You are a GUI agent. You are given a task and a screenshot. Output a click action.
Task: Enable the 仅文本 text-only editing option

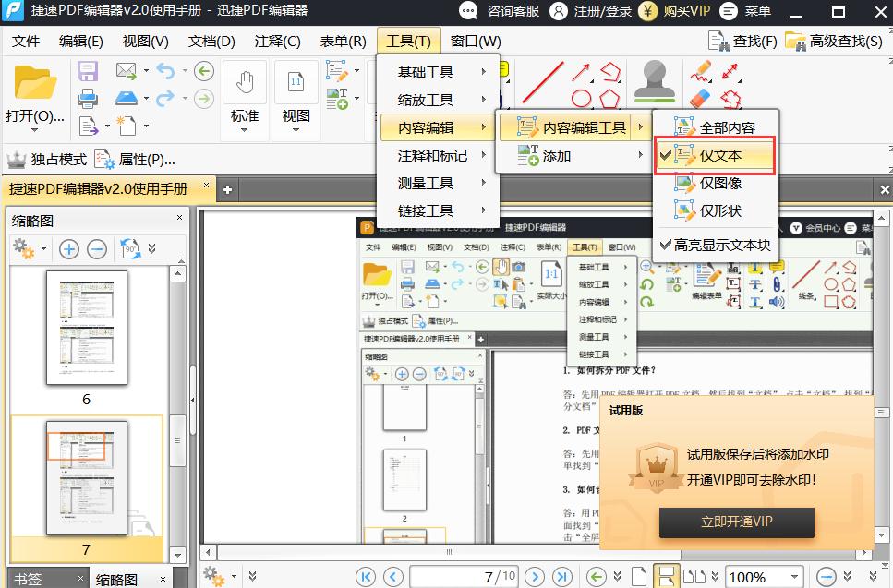click(x=718, y=155)
